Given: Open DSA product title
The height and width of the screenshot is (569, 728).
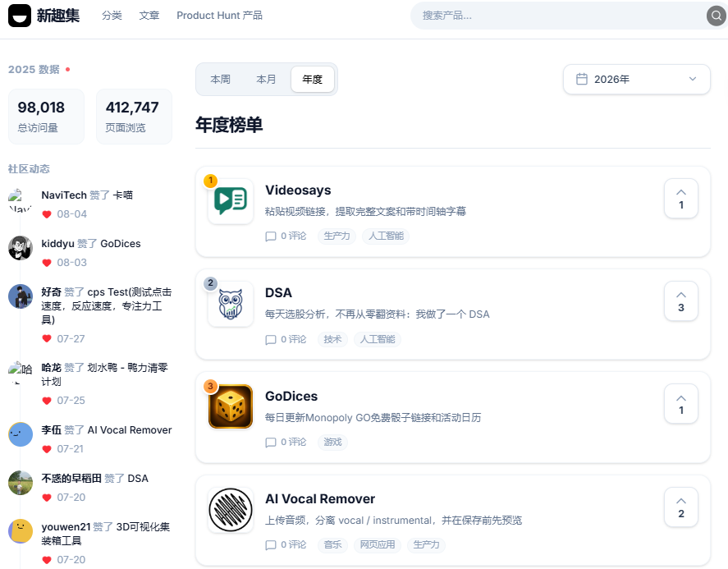Looking at the screenshot, I should coord(278,292).
